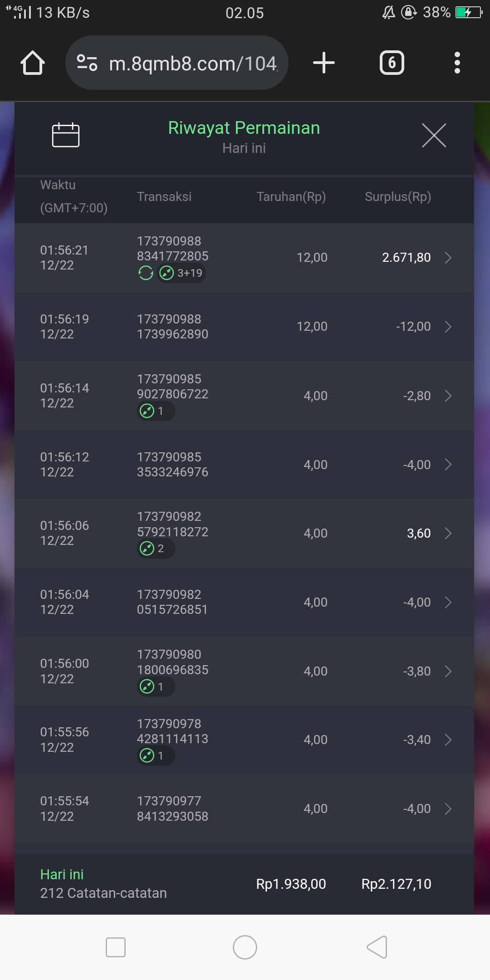Image resolution: width=490 pixels, height=980 pixels.
Task: Click the address bar URL m.8qmb8.com
Action: pos(193,64)
